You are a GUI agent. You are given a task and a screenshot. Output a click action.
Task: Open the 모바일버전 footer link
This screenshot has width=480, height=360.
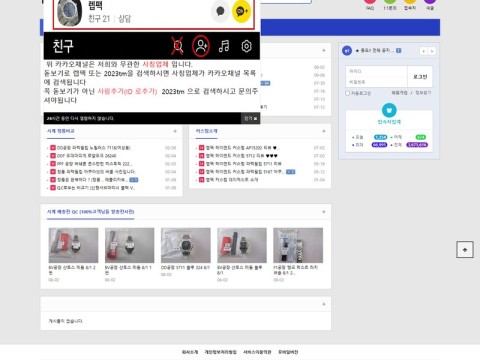pos(288,352)
